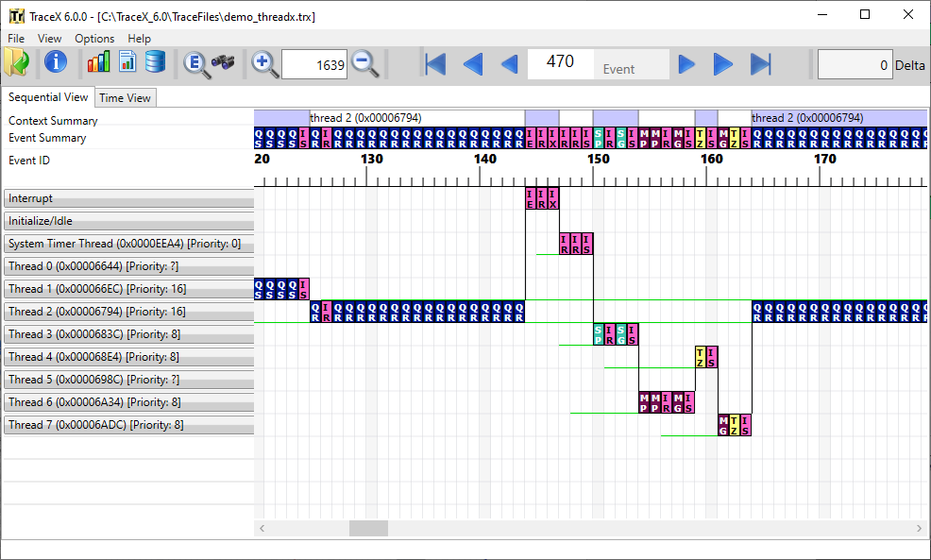Zoom out with the minus magnifier

click(365, 63)
